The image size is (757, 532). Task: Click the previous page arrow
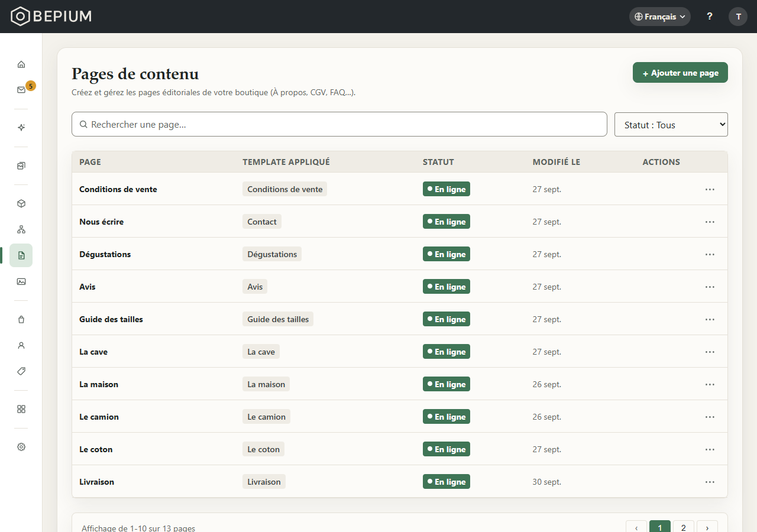click(636, 528)
